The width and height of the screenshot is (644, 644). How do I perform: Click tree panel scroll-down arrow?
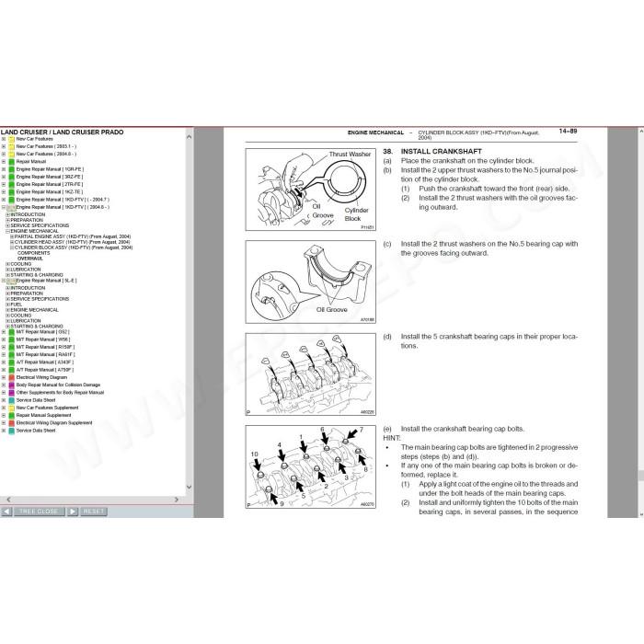click(x=189, y=487)
